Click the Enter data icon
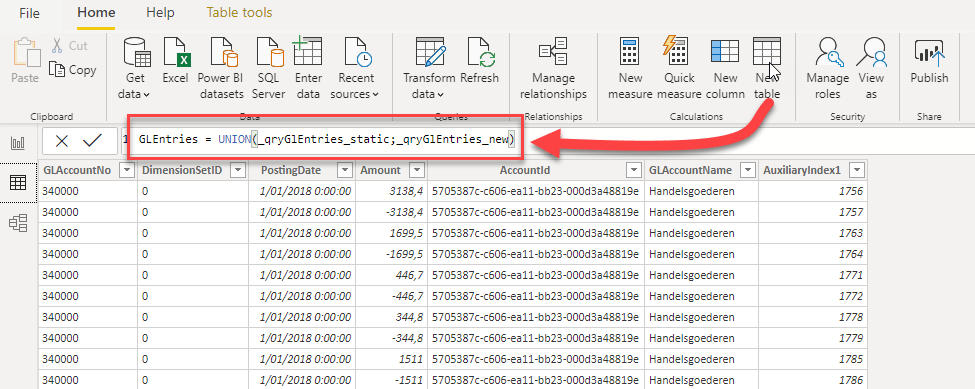 307,51
